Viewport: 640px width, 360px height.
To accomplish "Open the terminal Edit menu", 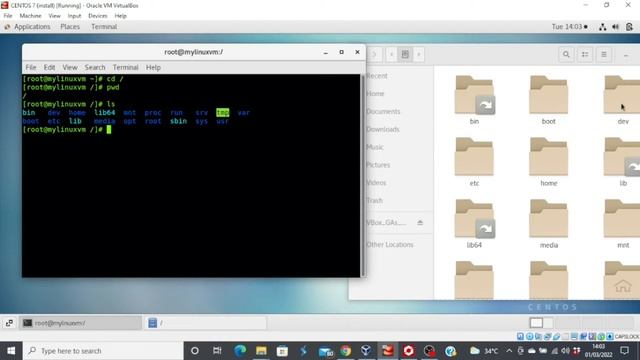I will (x=49, y=67).
